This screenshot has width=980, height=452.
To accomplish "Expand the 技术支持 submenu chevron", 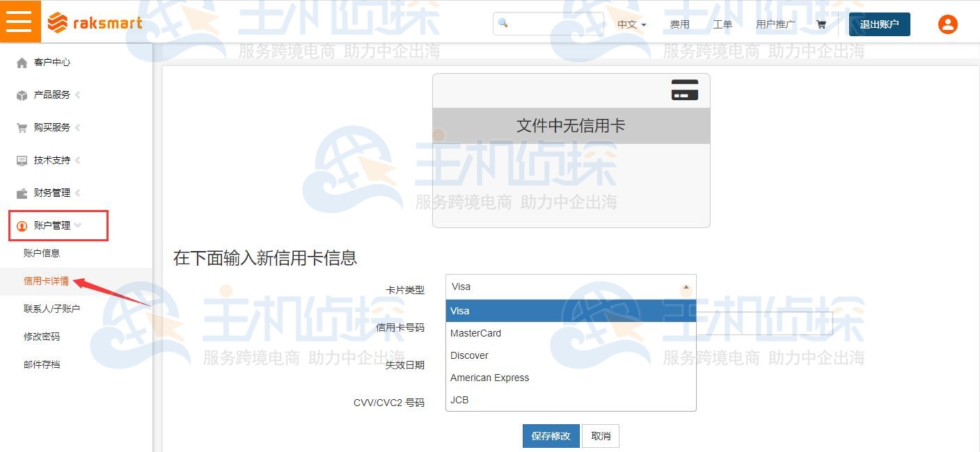I will (x=77, y=160).
